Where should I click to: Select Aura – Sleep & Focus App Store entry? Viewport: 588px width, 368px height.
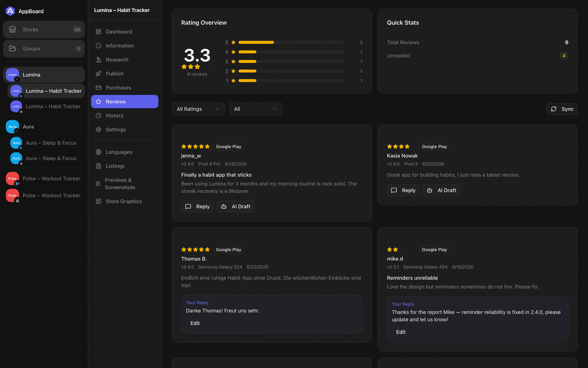click(x=46, y=158)
